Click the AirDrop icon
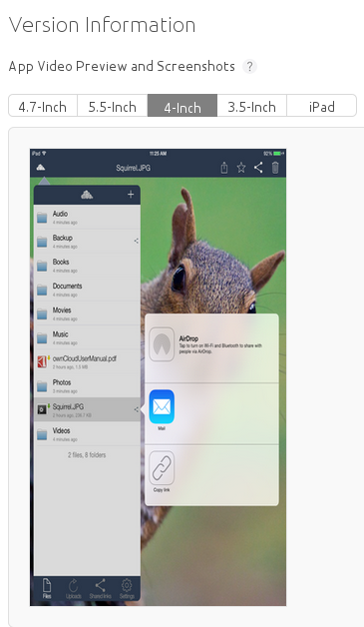364x627 pixels. click(162, 344)
